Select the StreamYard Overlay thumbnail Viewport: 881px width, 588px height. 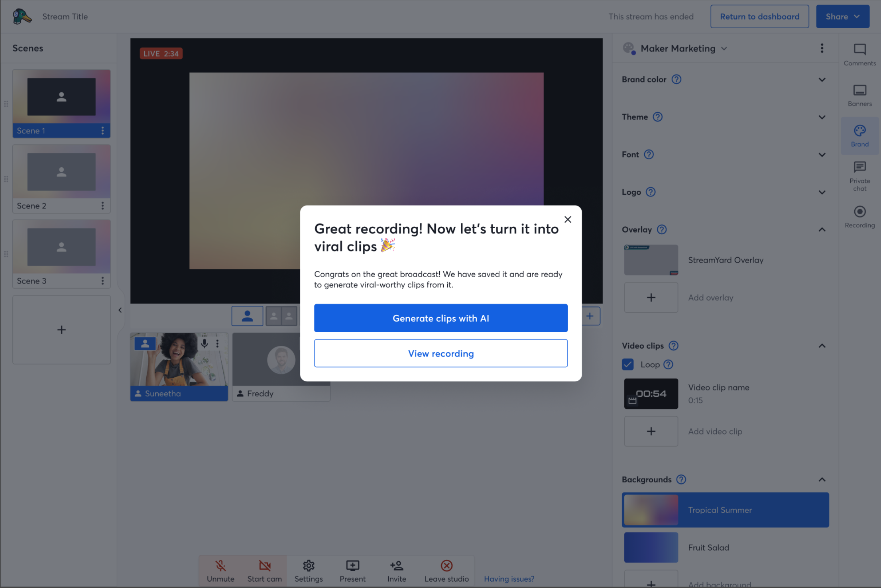point(651,260)
